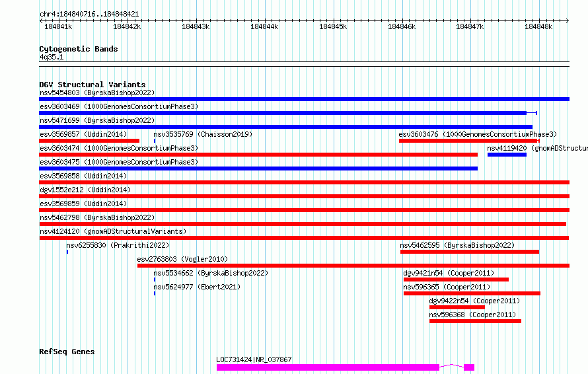Select the 4q35.1 cytogenetic band label
Screen dimensions: 588x374
pos(52,57)
